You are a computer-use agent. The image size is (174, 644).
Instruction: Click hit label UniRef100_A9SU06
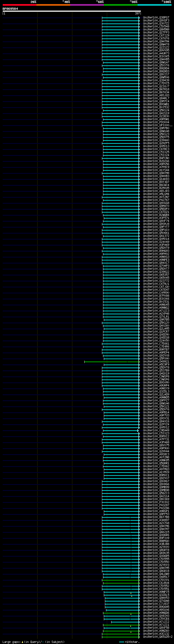click(156, 610)
